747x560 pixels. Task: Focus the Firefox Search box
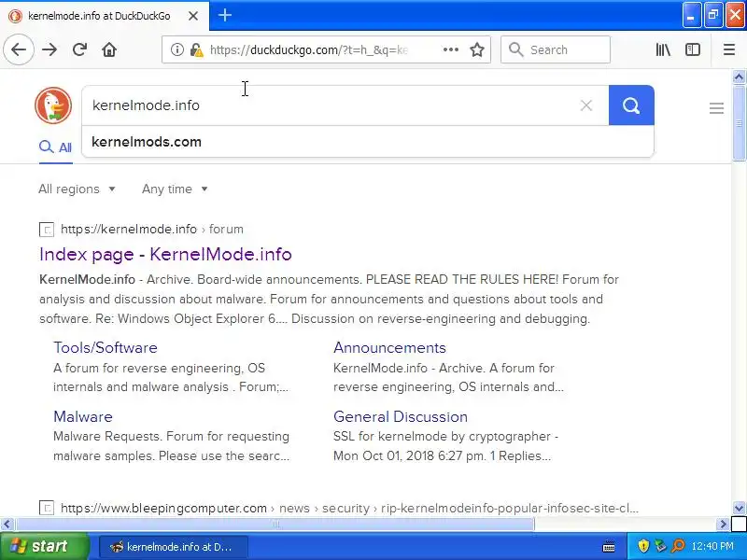tap(556, 49)
